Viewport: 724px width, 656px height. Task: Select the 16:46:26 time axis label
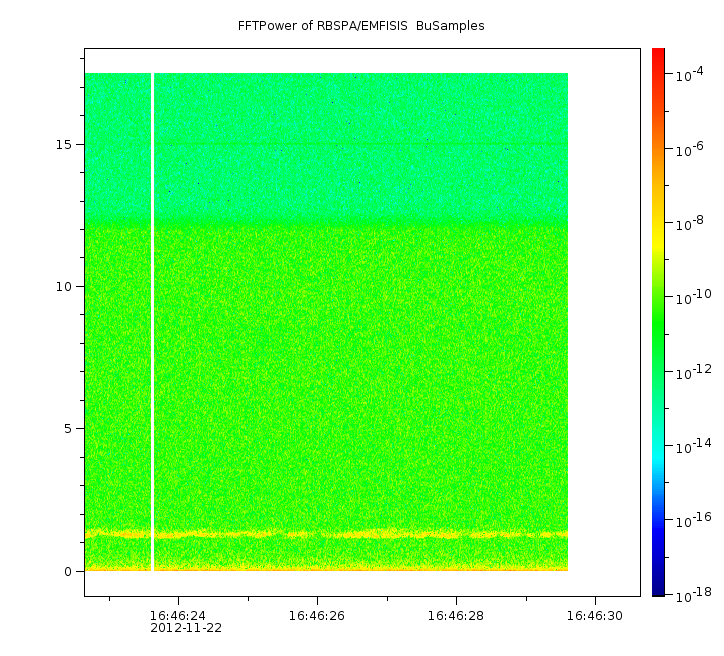pyautogui.click(x=317, y=615)
